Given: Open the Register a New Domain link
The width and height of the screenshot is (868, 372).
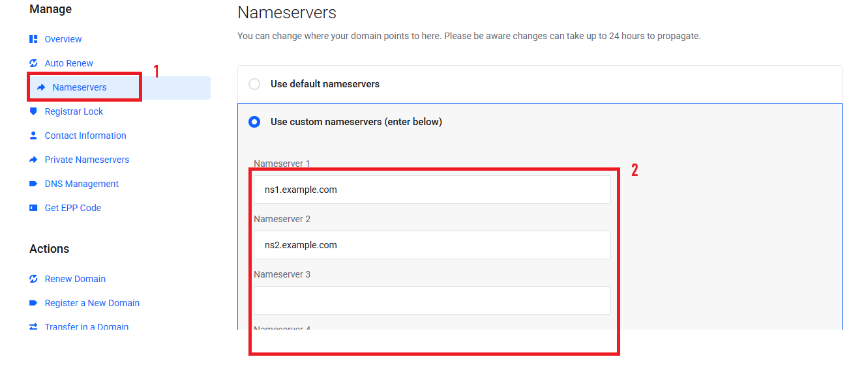Looking at the screenshot, I should [92, 303].
